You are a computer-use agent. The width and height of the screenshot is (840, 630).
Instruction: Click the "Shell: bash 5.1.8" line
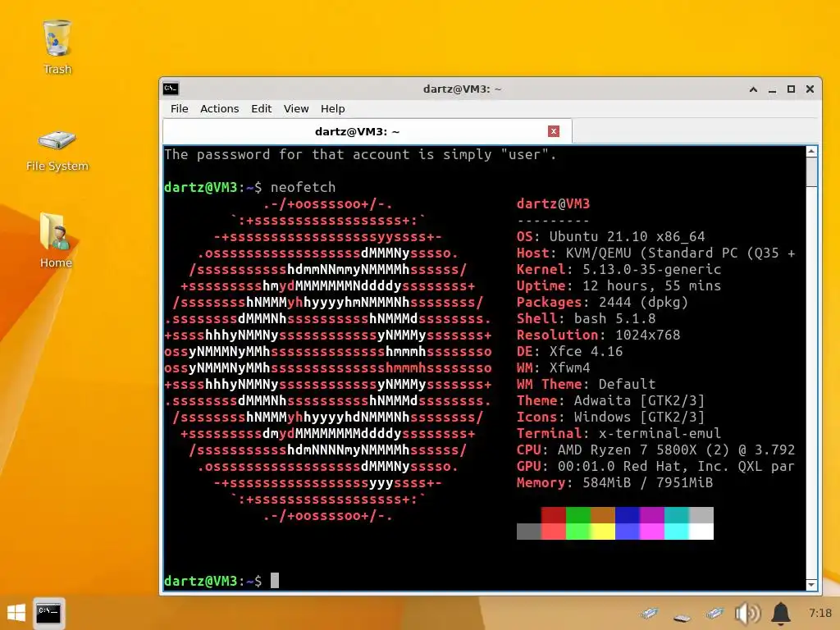(586, 318)
